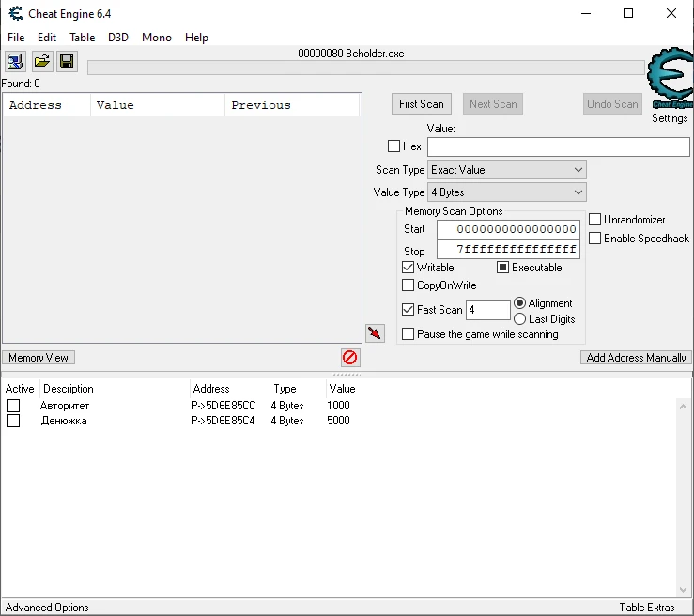The width and height of the screenshot is (694, 616).
Task: Open the Help menu
Action: pyautogui.click(x=196, y=38)
